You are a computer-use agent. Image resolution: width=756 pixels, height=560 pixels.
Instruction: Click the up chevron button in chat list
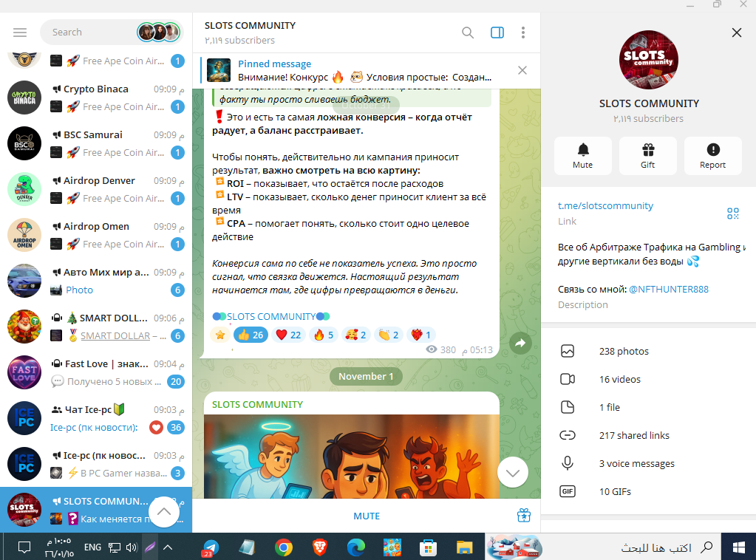click(x=164, y=511)
